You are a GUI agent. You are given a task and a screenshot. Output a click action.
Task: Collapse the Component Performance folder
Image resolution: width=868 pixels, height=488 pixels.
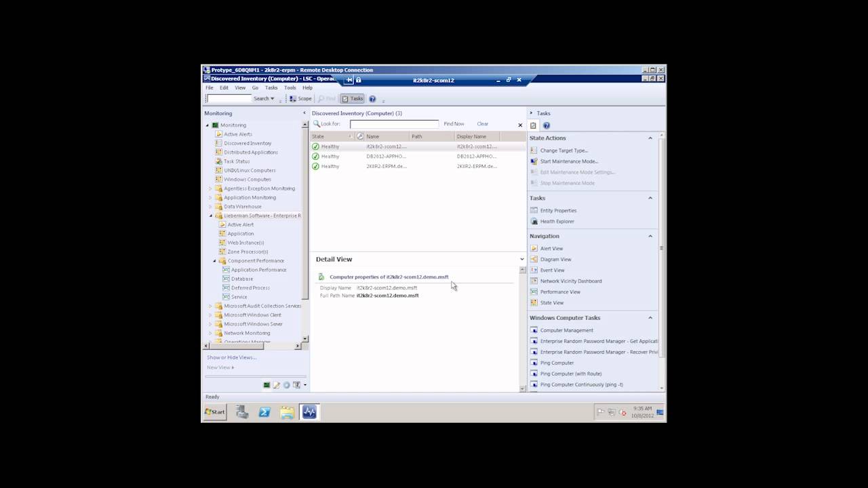tap(215, 261)
